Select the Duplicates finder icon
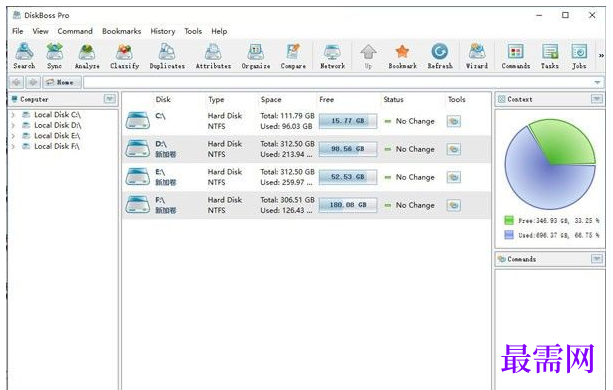 pyautogui.click(x=167, y=56)
